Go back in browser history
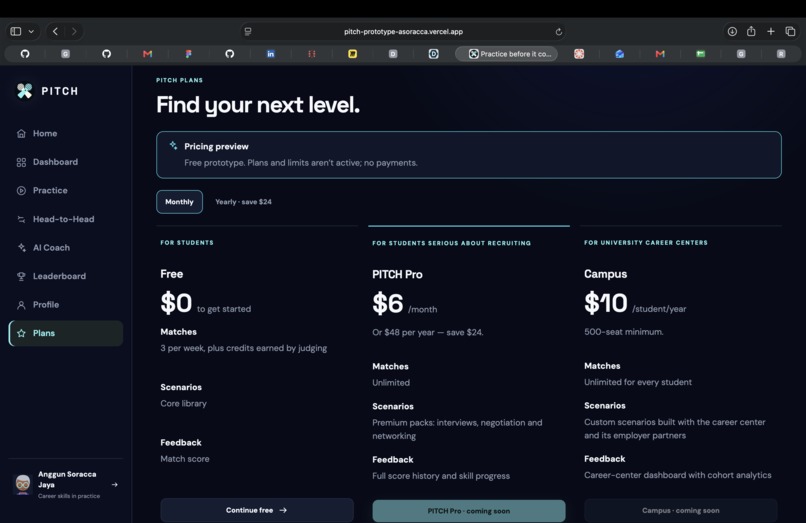This screenshot has width=806, height=523. (56, 31)
